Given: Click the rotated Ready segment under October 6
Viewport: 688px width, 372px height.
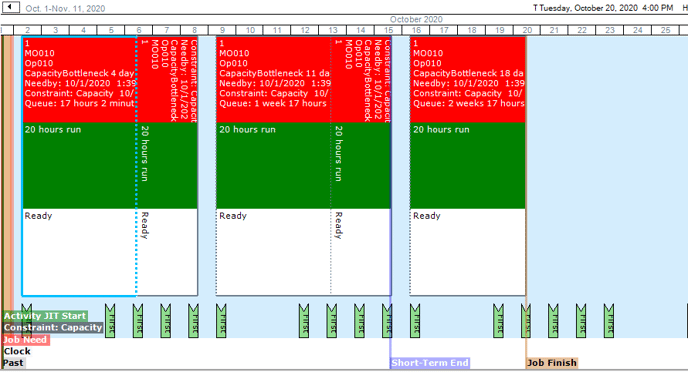Looking at the screenshot, I should tap(167, 252).
